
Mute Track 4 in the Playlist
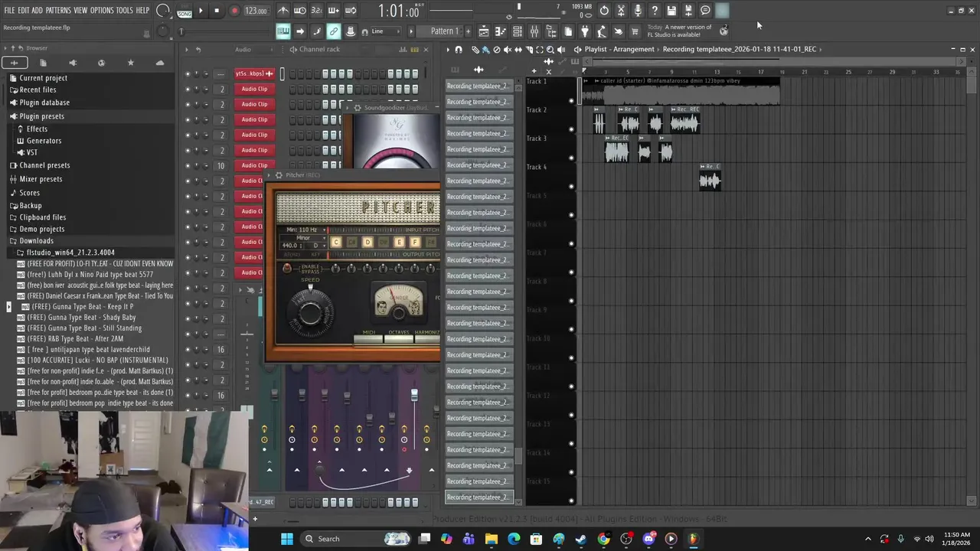click(x=571, y=186)
